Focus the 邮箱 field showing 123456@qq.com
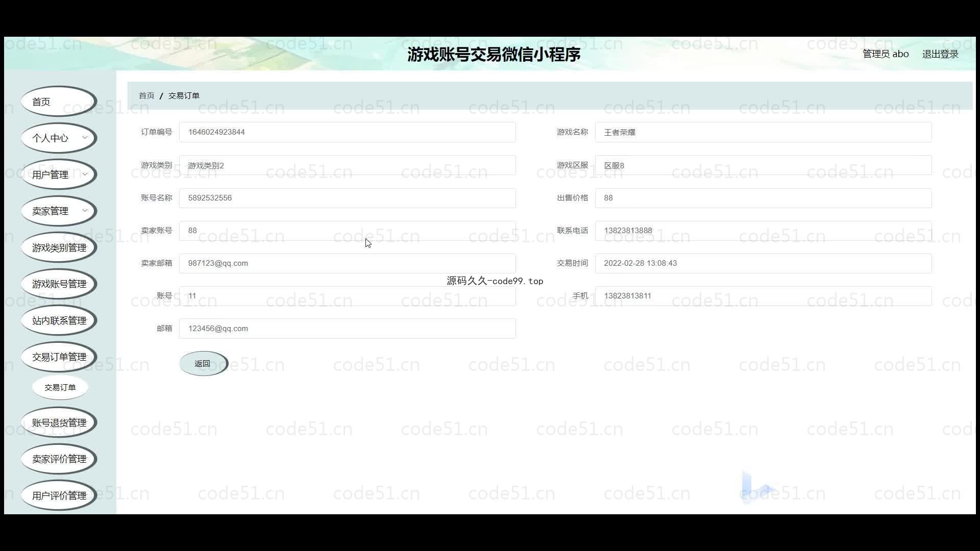Viewport: 980px width, 551px height. (x=347, y=329)
